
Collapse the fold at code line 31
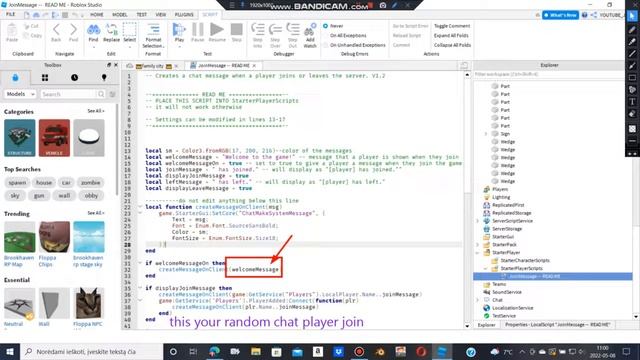(x=140, y=263)
